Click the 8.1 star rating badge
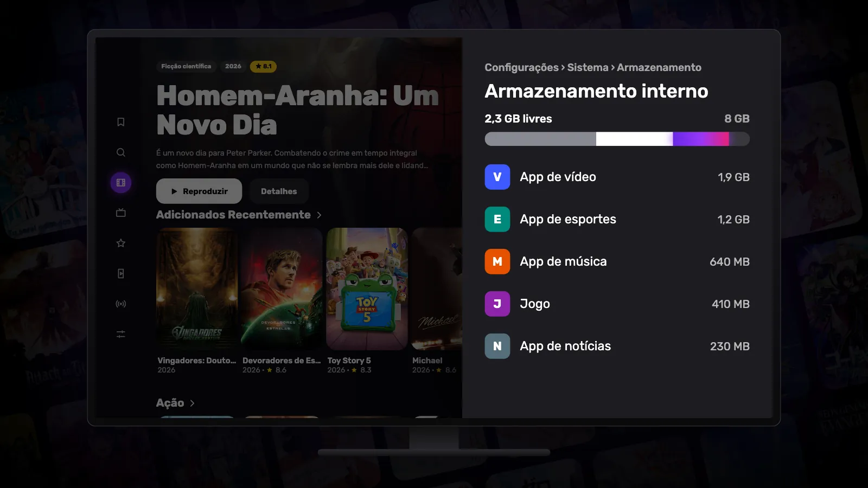The width and height of the screenshot is (868, 488). (263, 66)
